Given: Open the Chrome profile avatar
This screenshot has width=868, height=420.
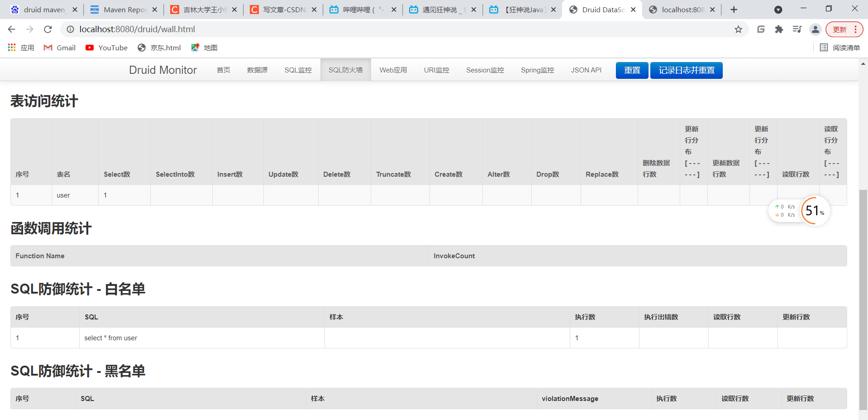Looking at the screenshot, I should click(815, 29).
